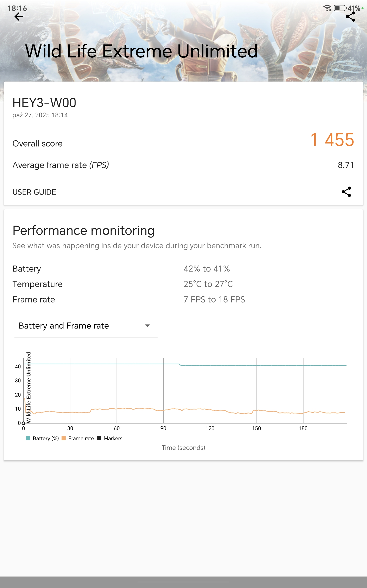Tap the average frame rate value 8.71

point(346,165)
